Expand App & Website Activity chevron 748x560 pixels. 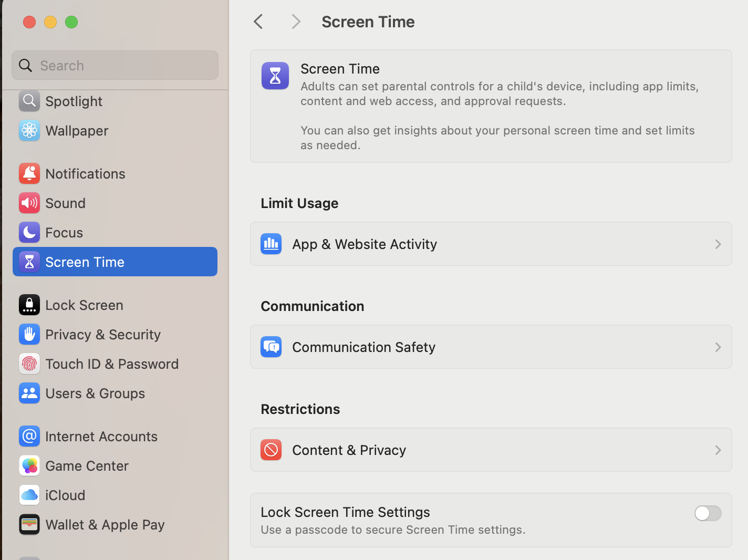718,244
